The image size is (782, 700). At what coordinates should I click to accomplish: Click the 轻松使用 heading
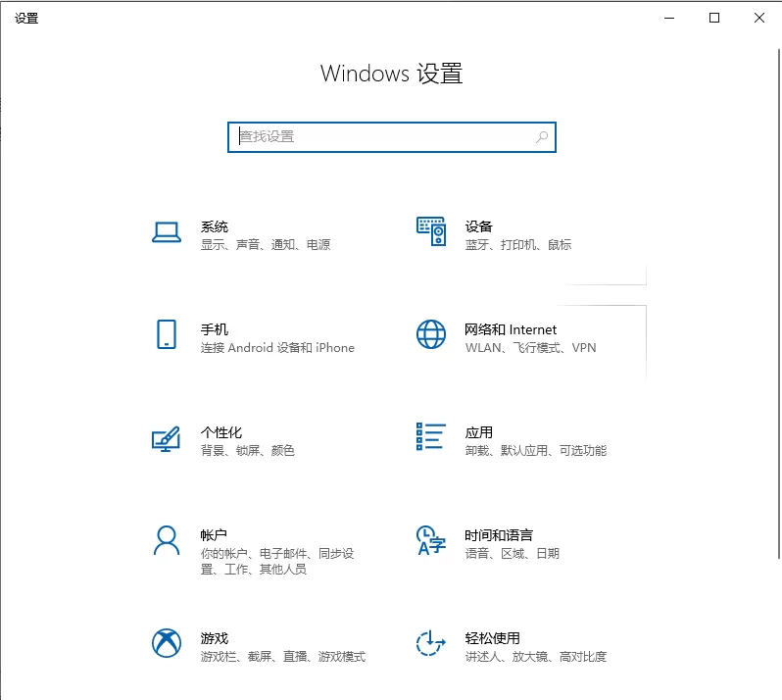[x=492, y=638]
